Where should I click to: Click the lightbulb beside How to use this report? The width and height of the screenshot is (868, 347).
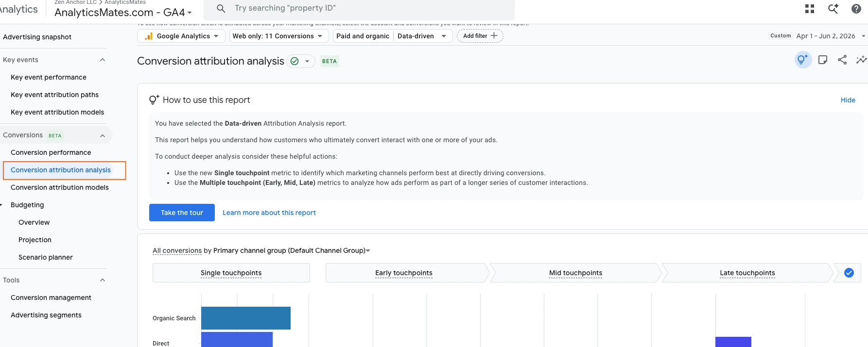[154, 100]
